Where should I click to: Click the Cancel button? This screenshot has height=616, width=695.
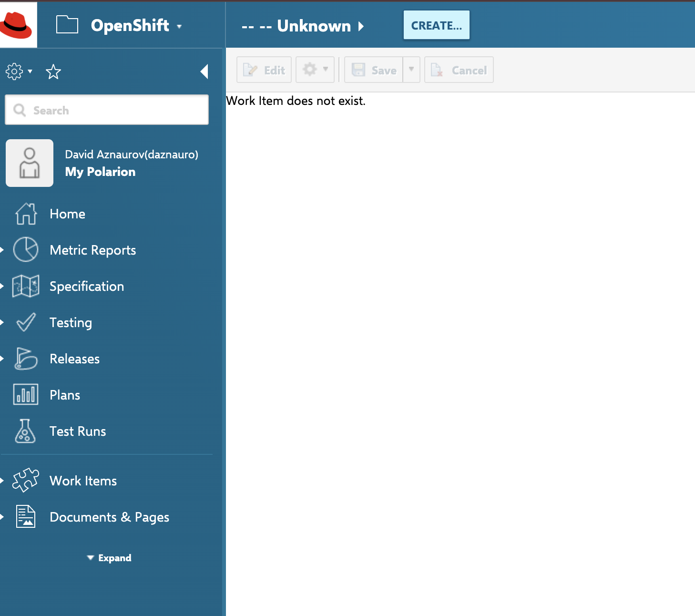click(x=459, y=70)
